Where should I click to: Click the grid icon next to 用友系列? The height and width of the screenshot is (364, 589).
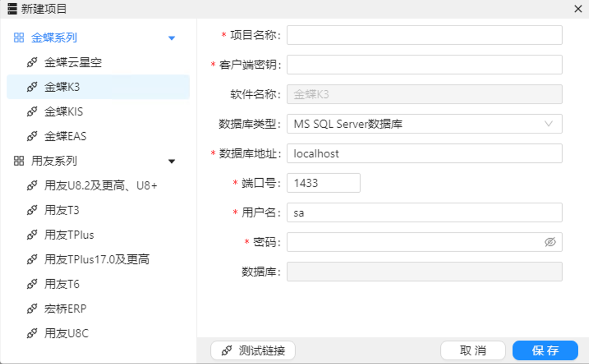click(x=19, y=161)
